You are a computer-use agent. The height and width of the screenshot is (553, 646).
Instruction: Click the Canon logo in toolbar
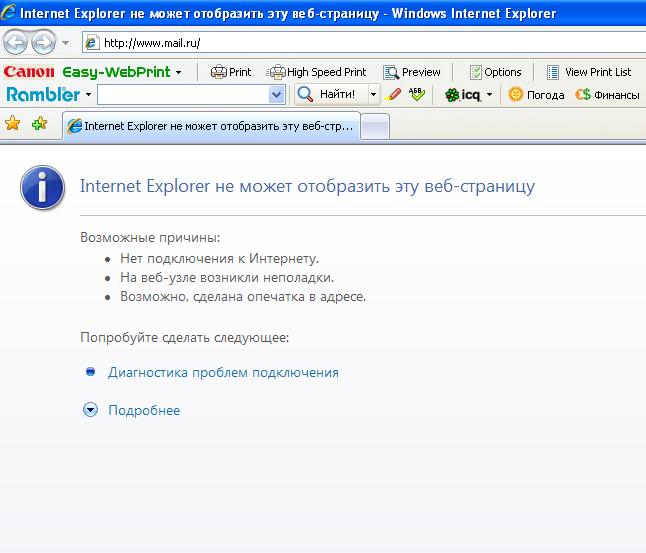click(x=29, y=72)
